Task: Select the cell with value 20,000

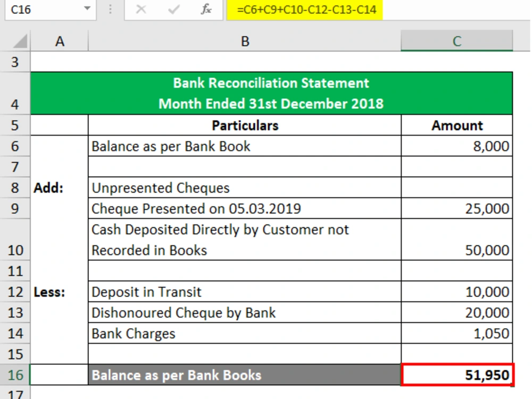Action: (x=456, y=312)
